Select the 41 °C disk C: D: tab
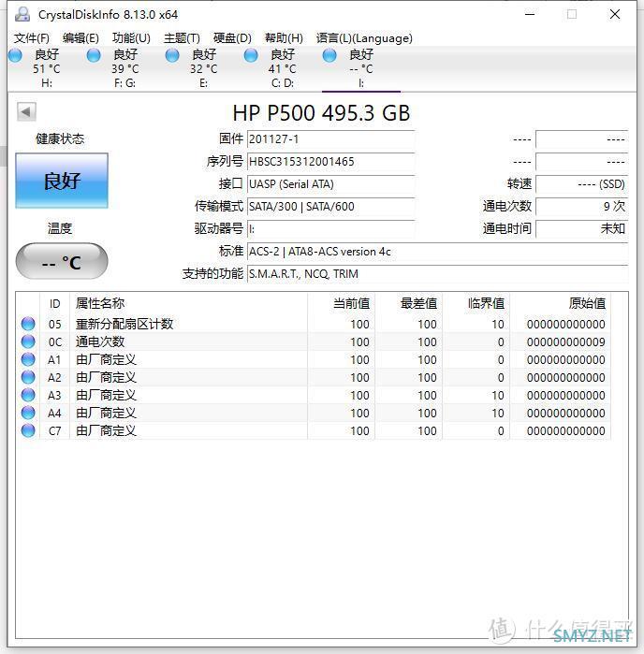This screenshot has height=654, width=644. 282,68
